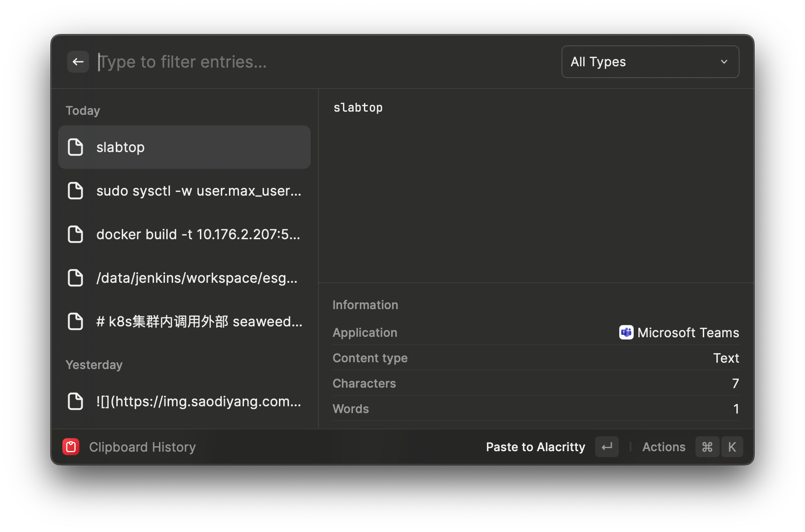Image resolution: width=805 pixels, height=532 pixels.
Task: Click the Microsoft Teams application icon
Action: [626, 332]
